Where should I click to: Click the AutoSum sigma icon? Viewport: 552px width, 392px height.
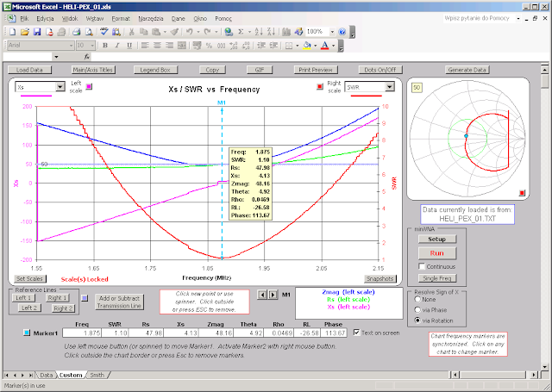[x=241, y=32]
